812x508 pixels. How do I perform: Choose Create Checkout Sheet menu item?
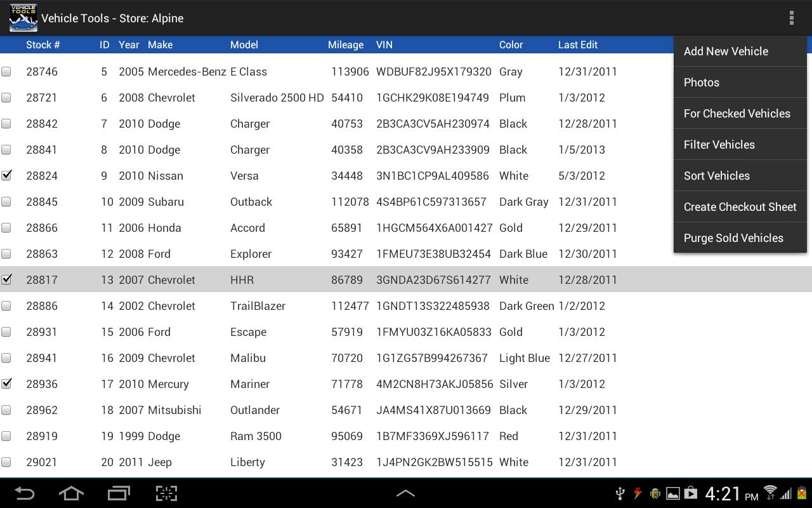(x=740, y=207)
